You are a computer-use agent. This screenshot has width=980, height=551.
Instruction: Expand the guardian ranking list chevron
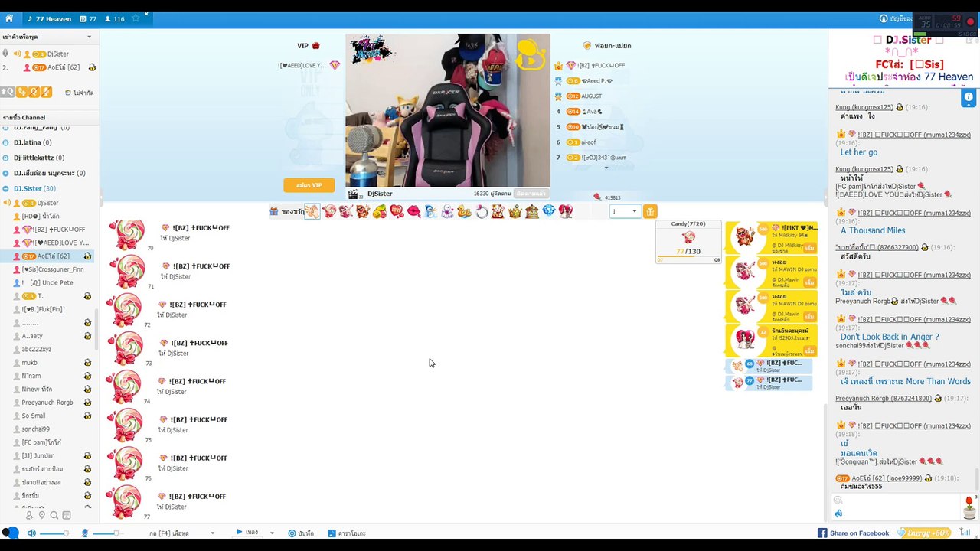[606, 168]
